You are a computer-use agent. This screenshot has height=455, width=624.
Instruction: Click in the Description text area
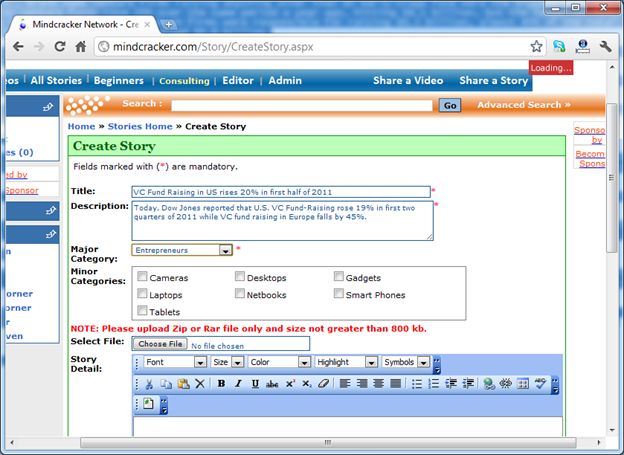tap(283, 221)
